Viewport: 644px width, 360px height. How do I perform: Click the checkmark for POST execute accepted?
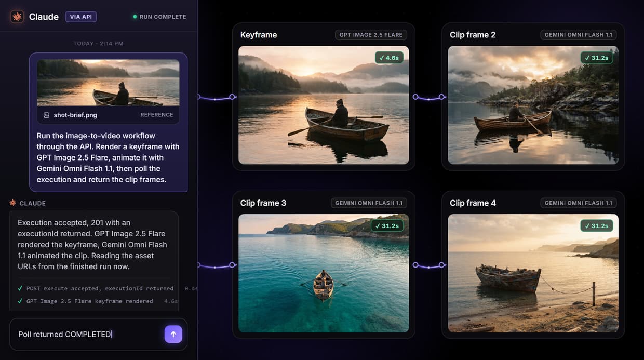(20, 288)
